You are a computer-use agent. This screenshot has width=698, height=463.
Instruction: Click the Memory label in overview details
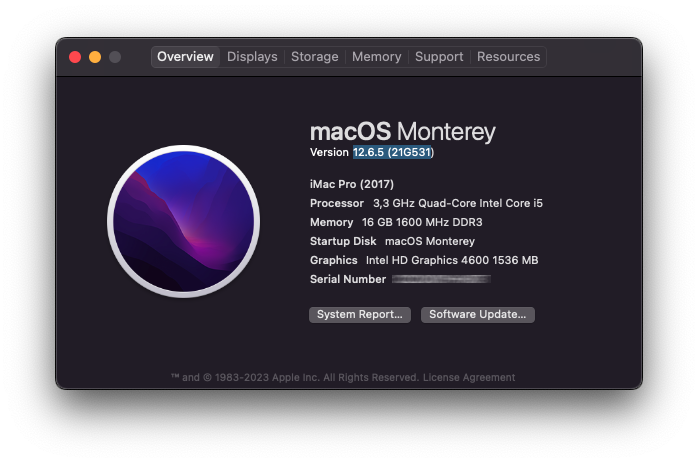click(331, 222)
